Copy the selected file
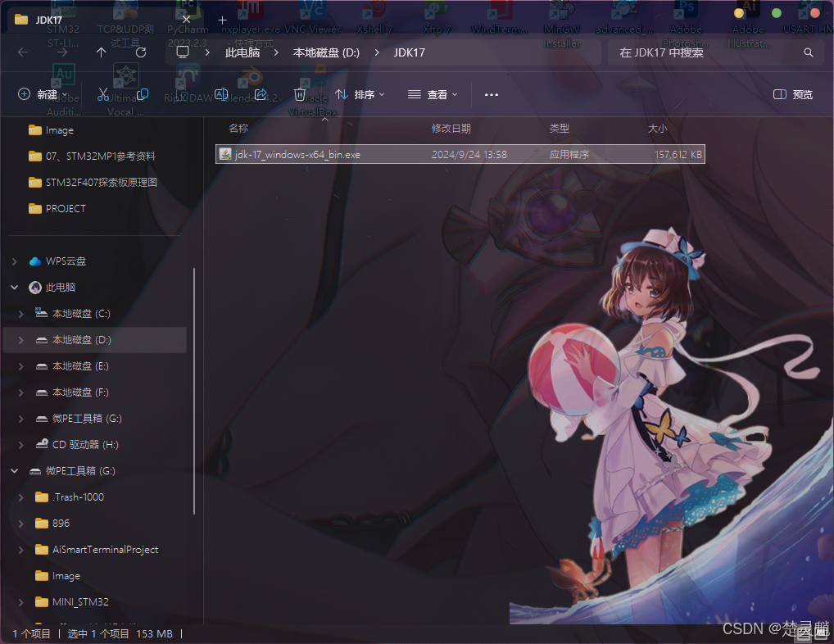Image resolution: width=834 pixels, height=644 pixels. (x=143, y=95)
